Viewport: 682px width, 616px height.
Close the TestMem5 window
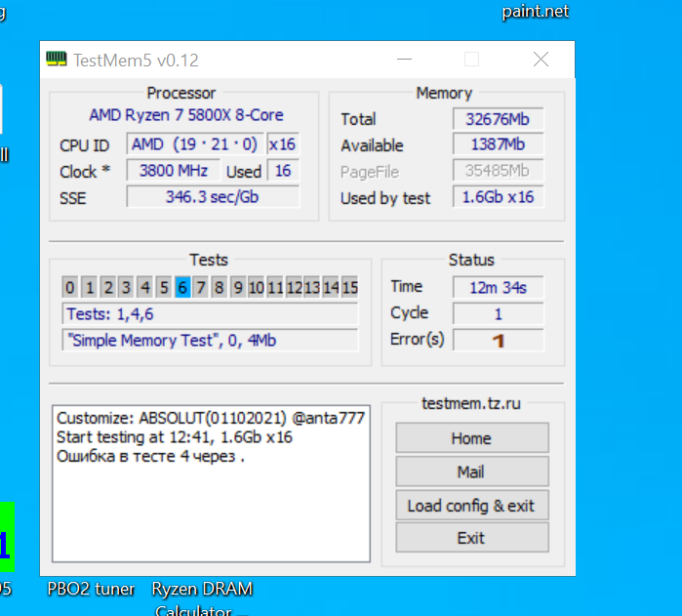tap(541, 60)
